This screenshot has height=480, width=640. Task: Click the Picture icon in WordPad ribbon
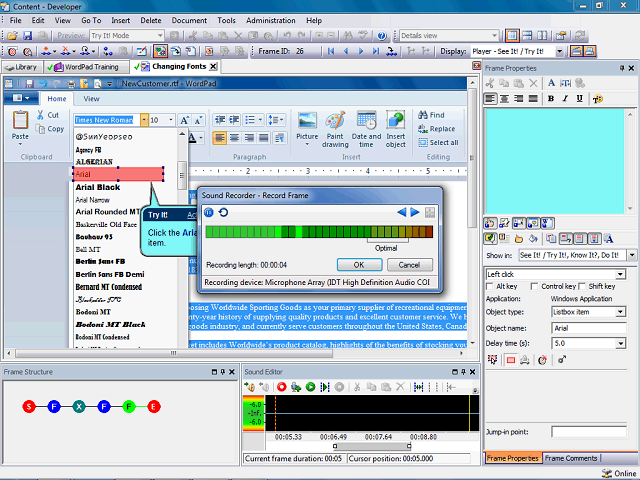click(307, 129)
